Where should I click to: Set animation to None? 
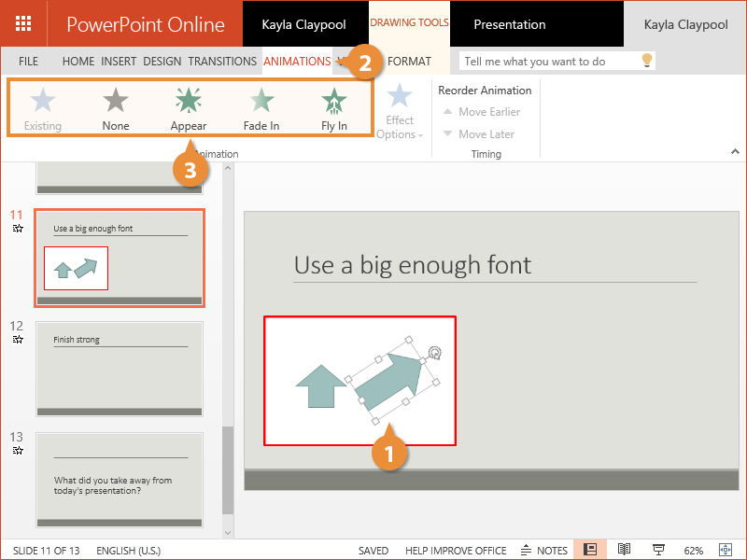coord(116,108)
